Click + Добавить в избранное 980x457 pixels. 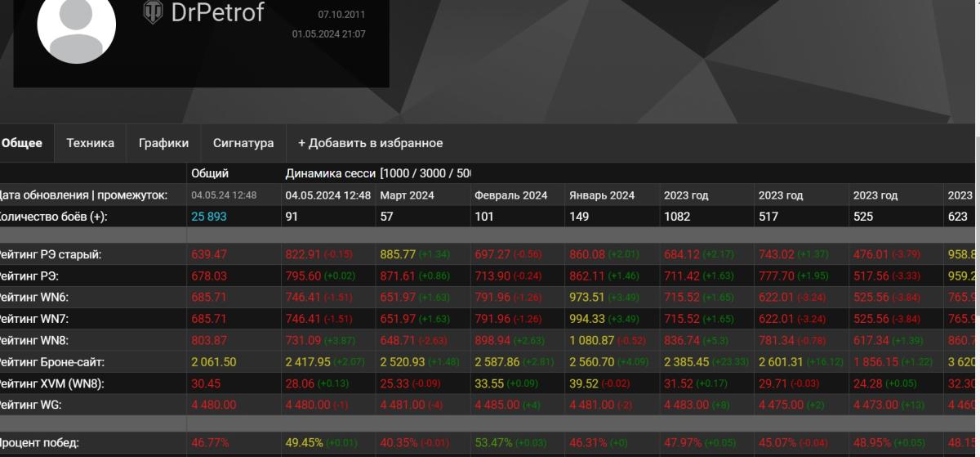[370, 143]
